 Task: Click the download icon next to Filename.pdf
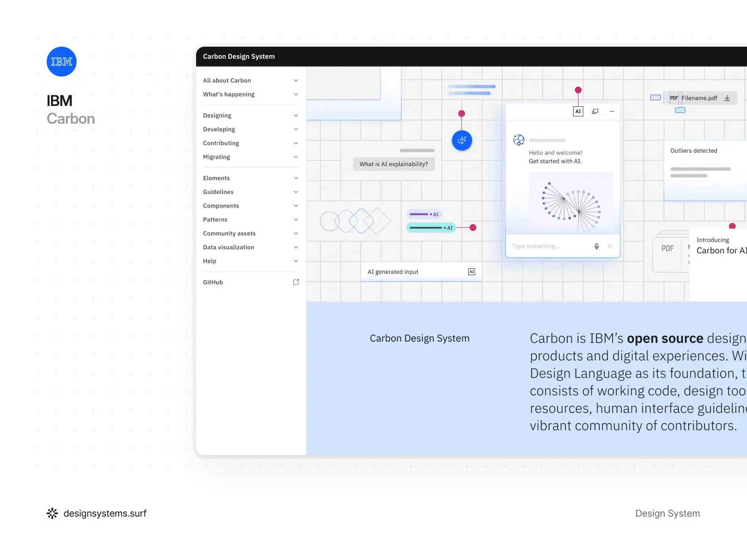tap(727, 98)
